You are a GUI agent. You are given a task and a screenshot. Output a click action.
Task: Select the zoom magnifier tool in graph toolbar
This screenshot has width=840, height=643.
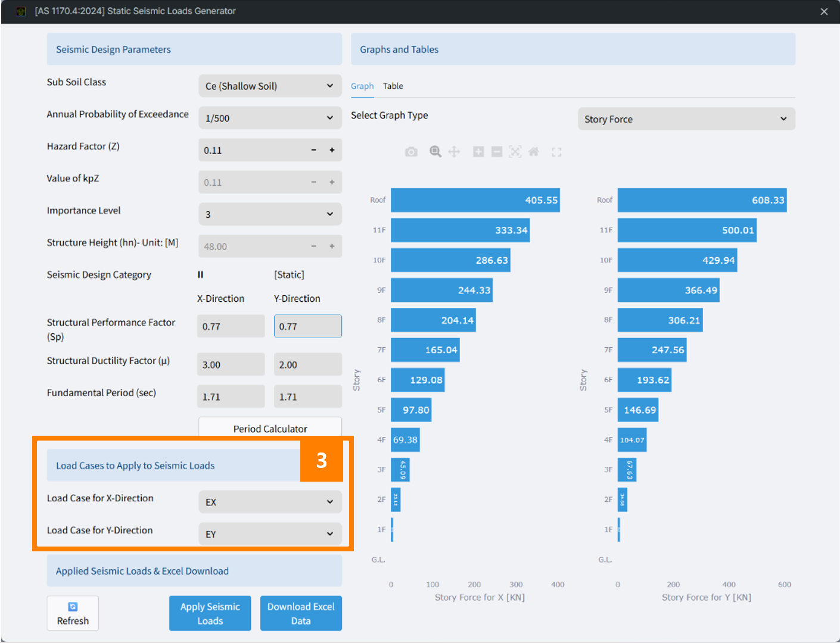(435, 152)
